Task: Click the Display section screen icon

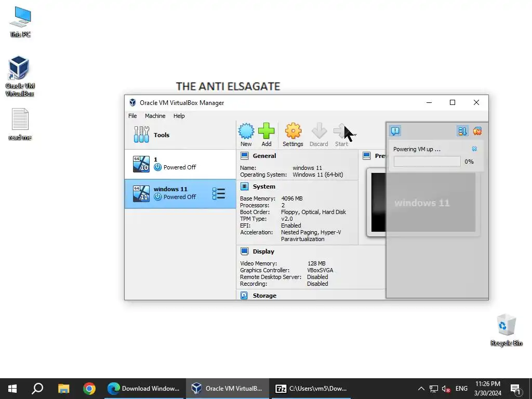Action: 244,251
